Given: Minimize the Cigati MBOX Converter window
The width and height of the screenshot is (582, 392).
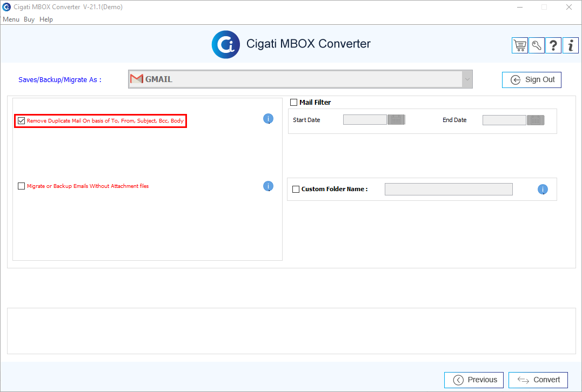Looking at the screenshot, I should pos(520,7).
